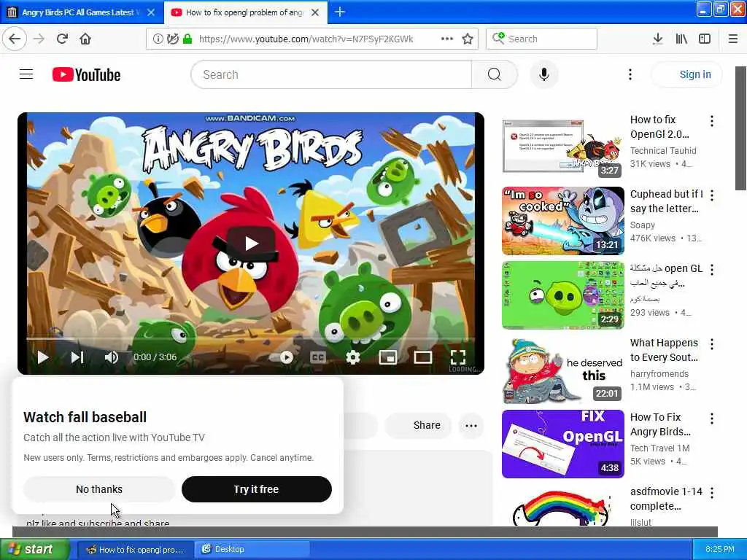The width and height of the screenshot is (747, 560).
Task: Open the green pig open GL thumbnail
Action: coord(562,295)
